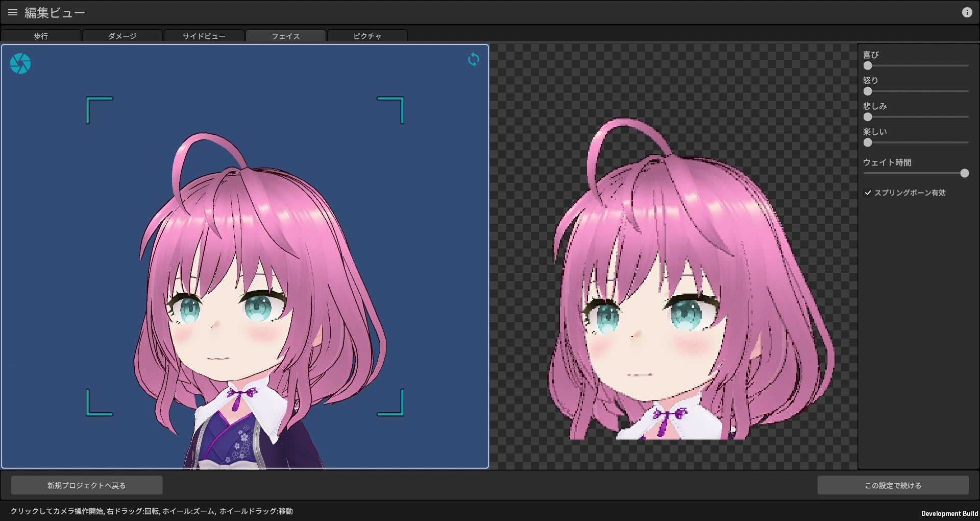This screenshot has height=521, width=980.
Task: Click the 喜び slider handle
Action: point(868,66)
